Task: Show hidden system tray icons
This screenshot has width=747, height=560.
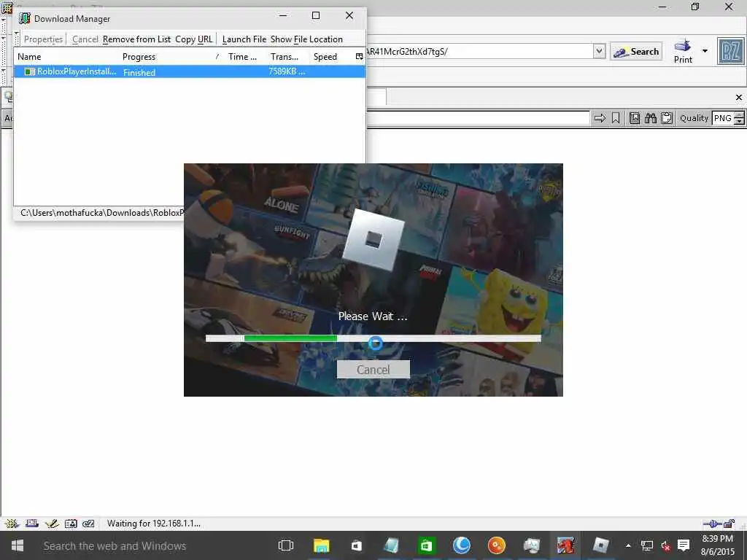Action: pyautogui.click(x=628, y=545)
